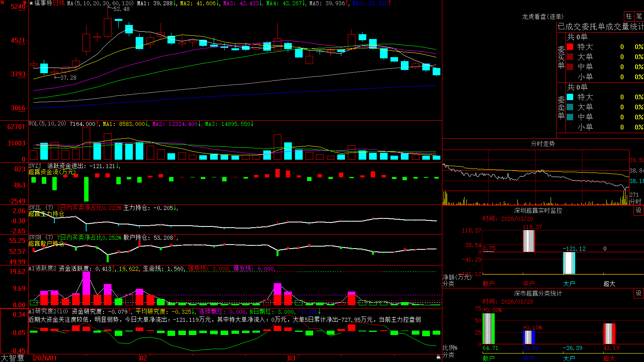Open 设 settings for 深市超赢分类统计
The image size is (644, 362).
(x=639, y=293)
